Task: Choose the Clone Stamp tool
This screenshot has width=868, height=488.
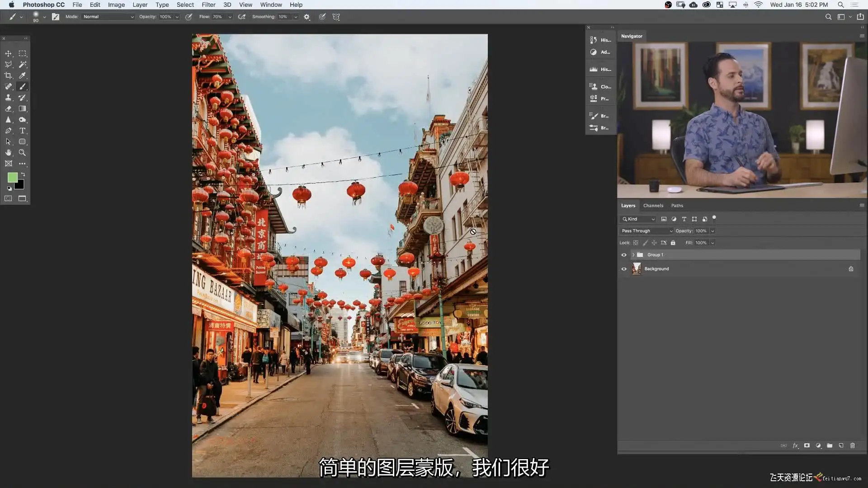Action: pos(8,98)
